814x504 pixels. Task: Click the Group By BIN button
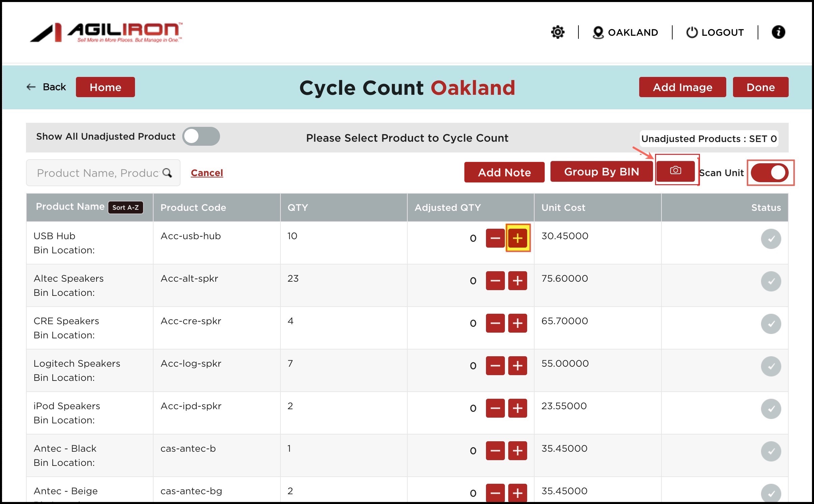601,172
